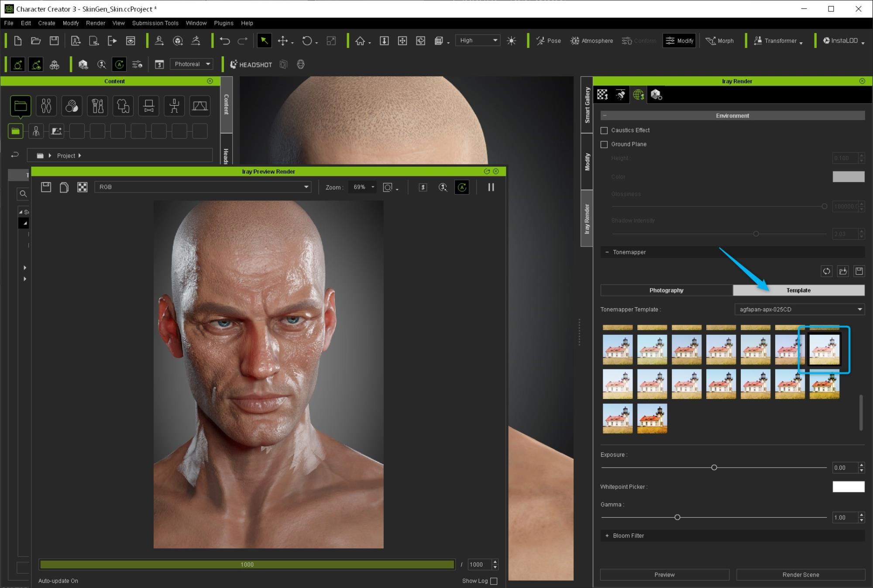
Task: Activate the Move tool
Action: pos(283,41)
